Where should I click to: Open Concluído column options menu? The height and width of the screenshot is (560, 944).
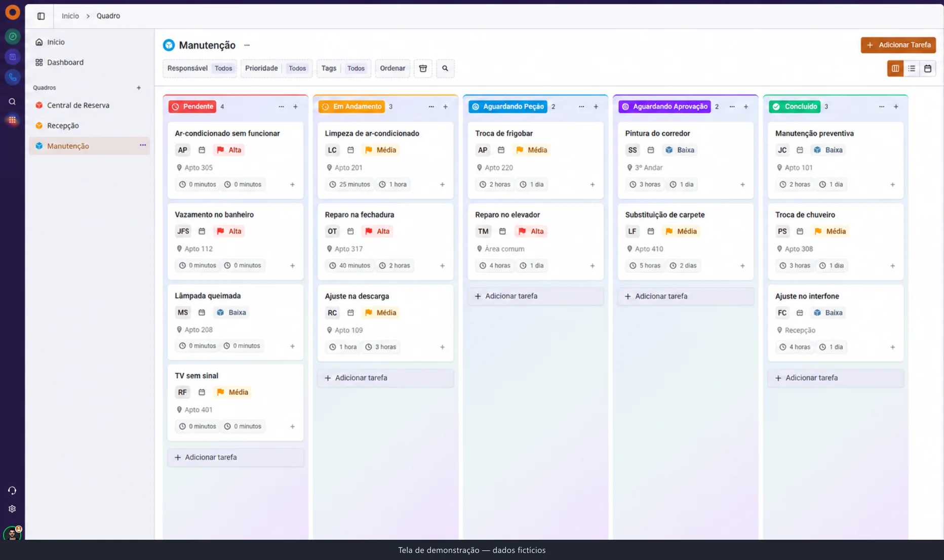(x=882, y=107)
